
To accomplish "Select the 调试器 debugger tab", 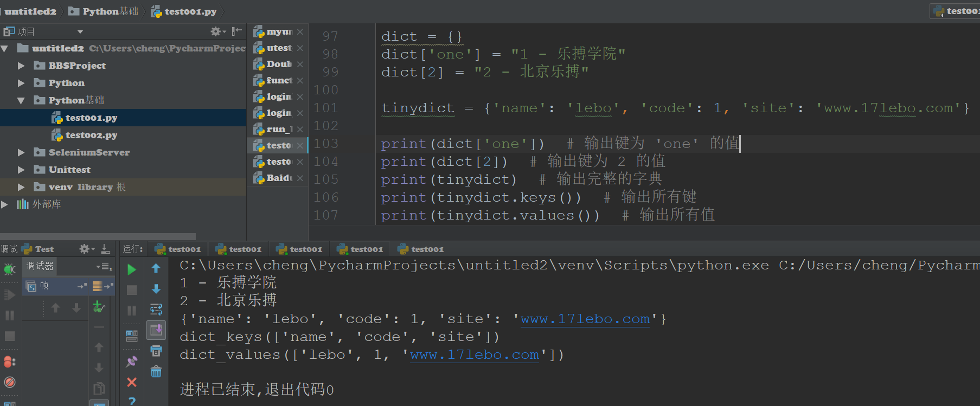I will (x=40, y=266).
